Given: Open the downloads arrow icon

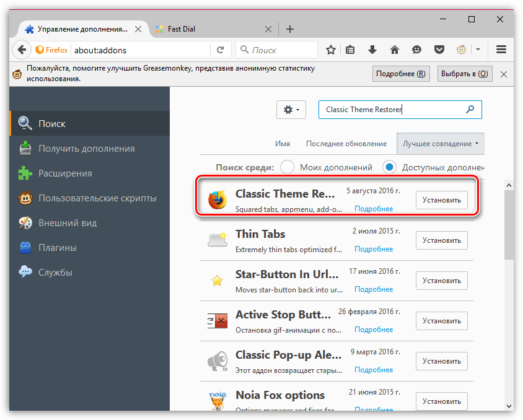Looking at the screenshot, I should [x=372, y=50].
